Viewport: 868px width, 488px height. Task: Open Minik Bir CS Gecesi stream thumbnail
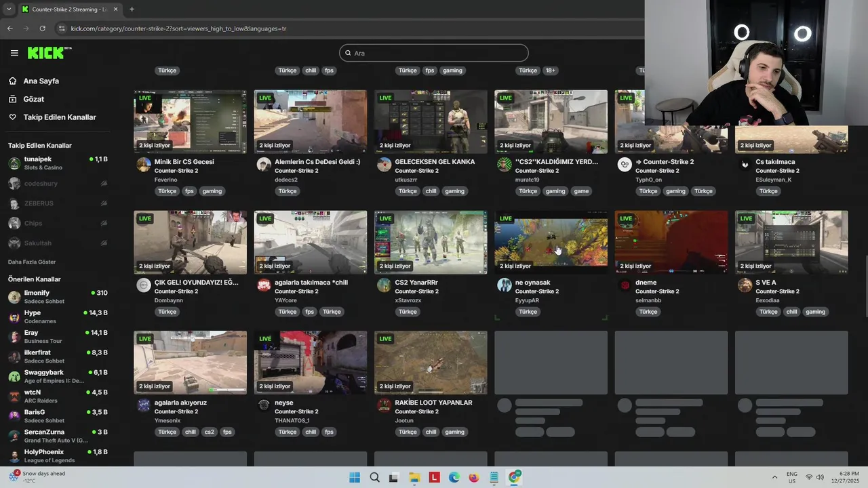coord(191,121)
